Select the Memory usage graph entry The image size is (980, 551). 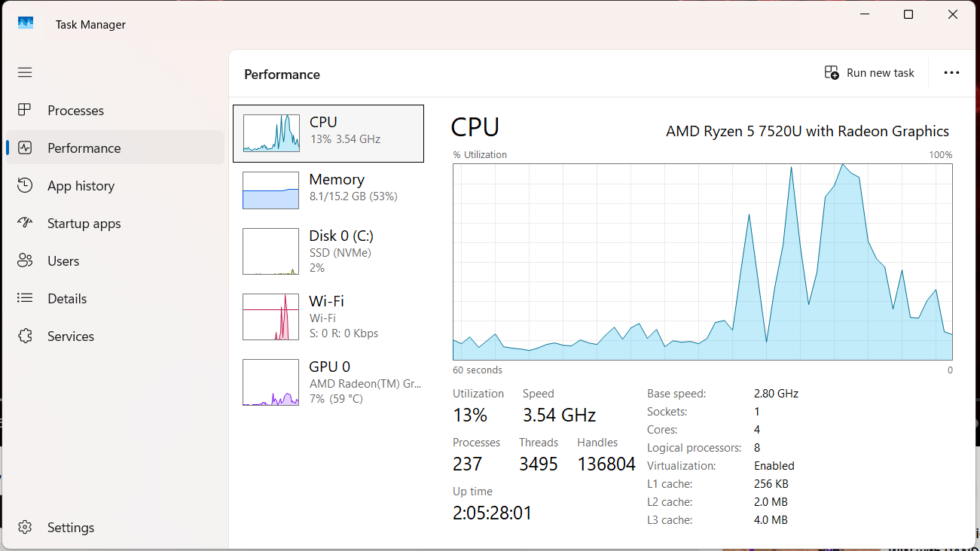(x=328, y=190)
